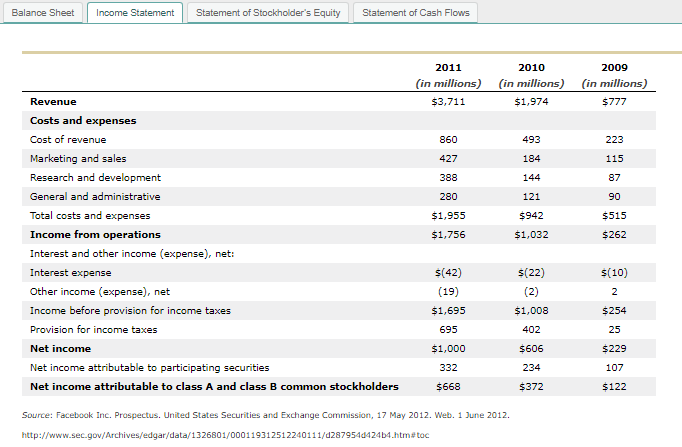Select General and administrative value 121

531,197
